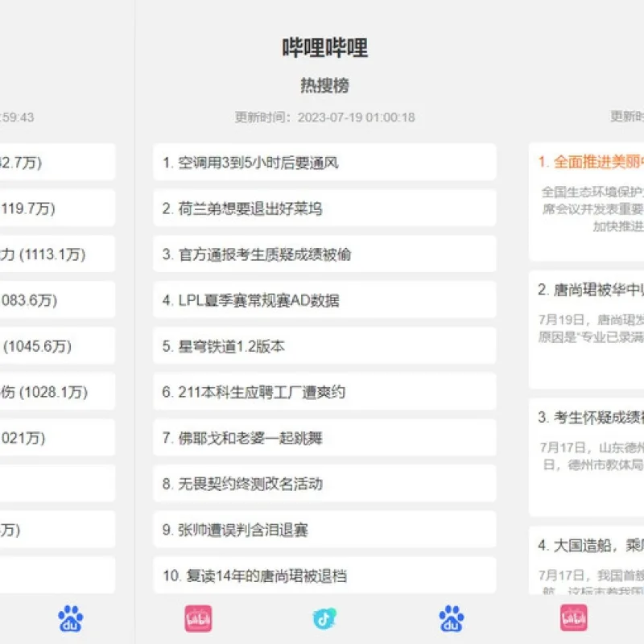This screenshot has width=644, height=644.
Task: Open trending item 空调用3到5小时后要通风
Action: point(324,163)
